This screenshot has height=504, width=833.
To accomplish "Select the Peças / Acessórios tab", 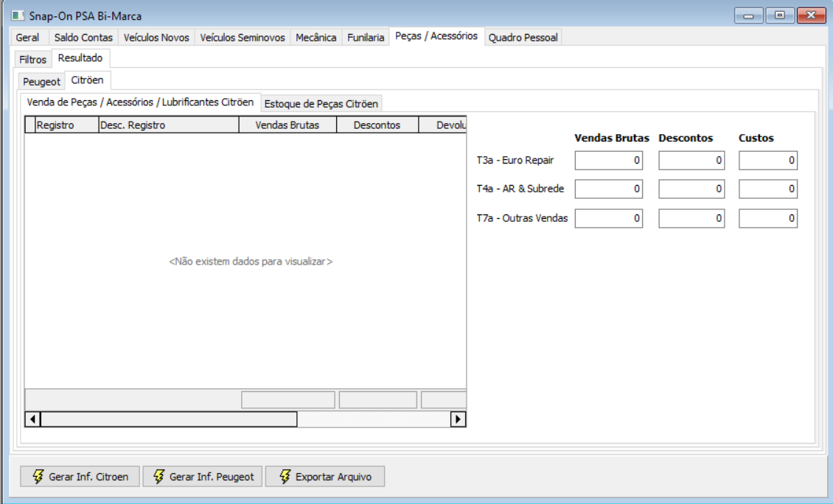I will [436, 36].
